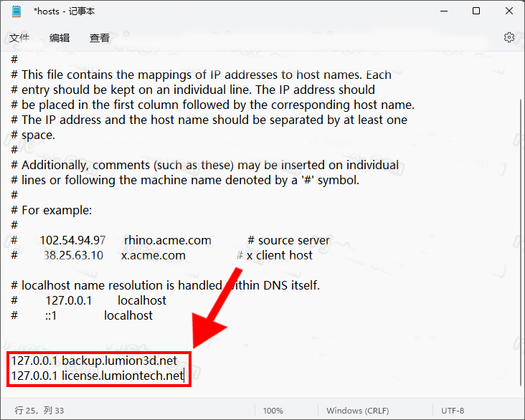The height and width of the screenshot is (420, 525).
Task: Click the line '127.0.0.1 backup.lumion3d.net'
Action: [94, 361]
